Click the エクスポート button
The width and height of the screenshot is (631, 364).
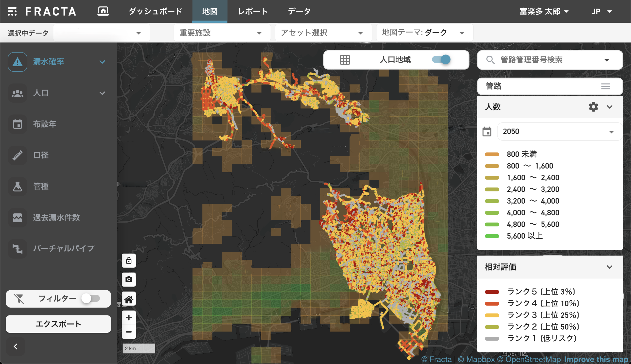[58, 324]
